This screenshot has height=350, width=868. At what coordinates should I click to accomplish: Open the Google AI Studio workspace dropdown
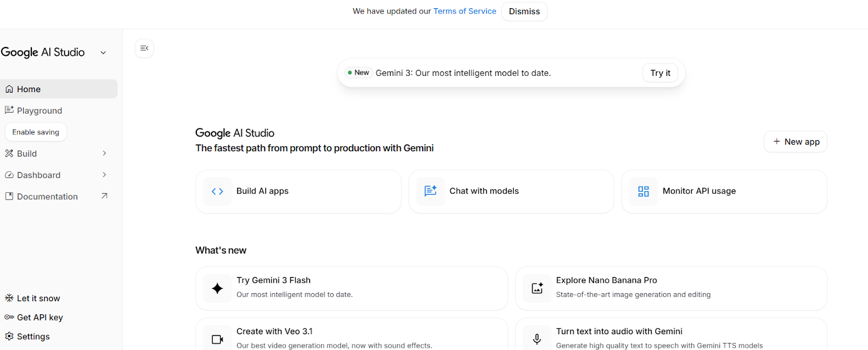tap(103, 52)
